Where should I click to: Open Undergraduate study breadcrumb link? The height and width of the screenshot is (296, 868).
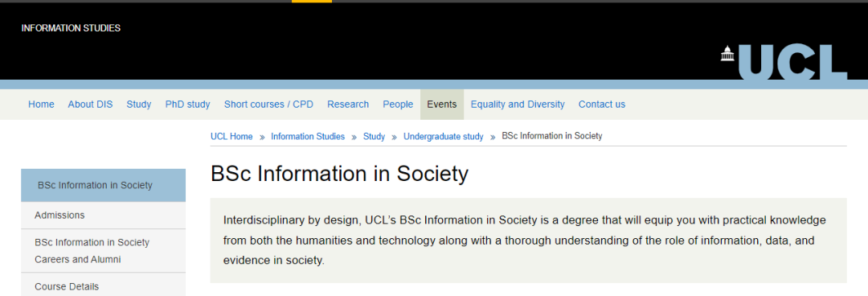(x=444, y=137)
